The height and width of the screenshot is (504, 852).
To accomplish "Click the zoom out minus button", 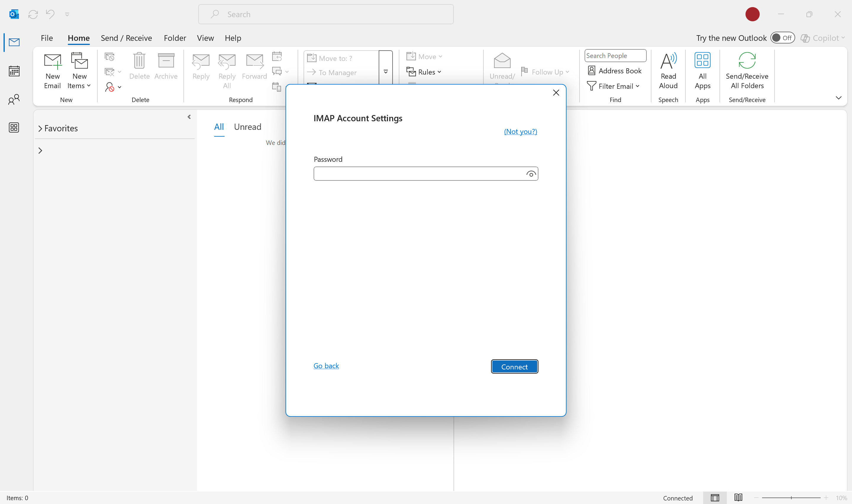I will coord(756,498).
